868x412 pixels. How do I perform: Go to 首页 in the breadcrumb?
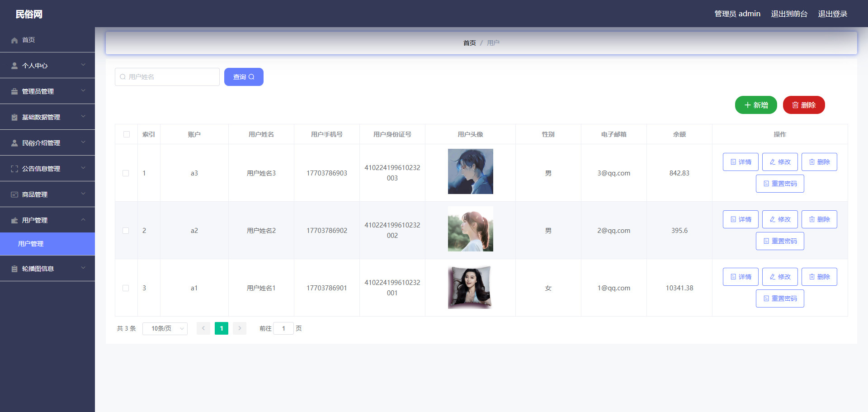point(469,43)
